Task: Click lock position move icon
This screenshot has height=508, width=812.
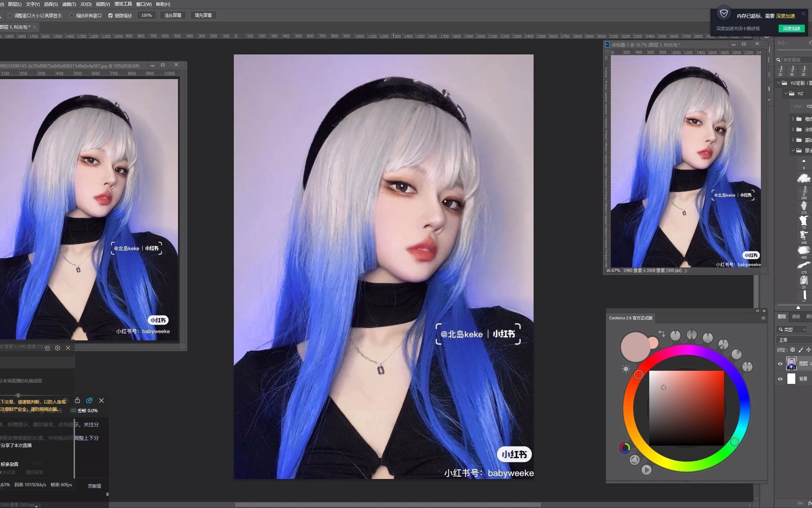Action: [808, 350]
